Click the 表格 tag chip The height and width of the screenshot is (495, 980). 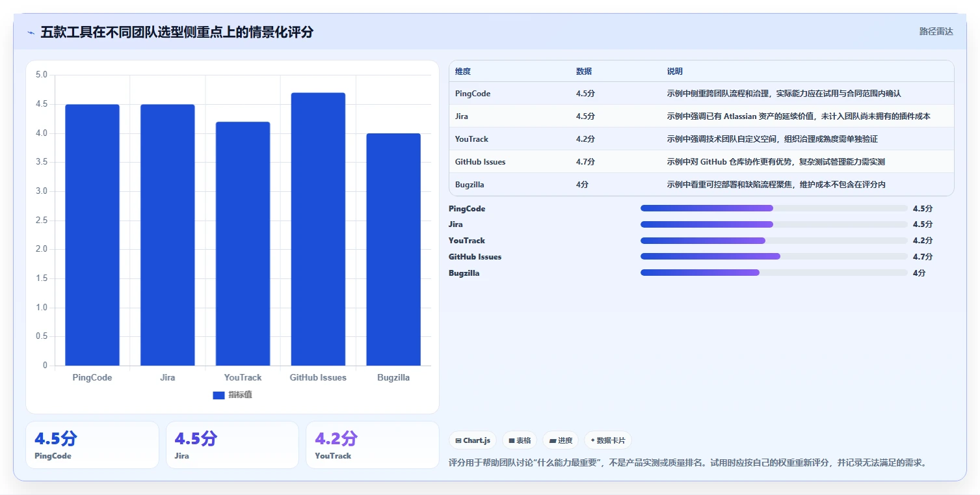(520, 440)
